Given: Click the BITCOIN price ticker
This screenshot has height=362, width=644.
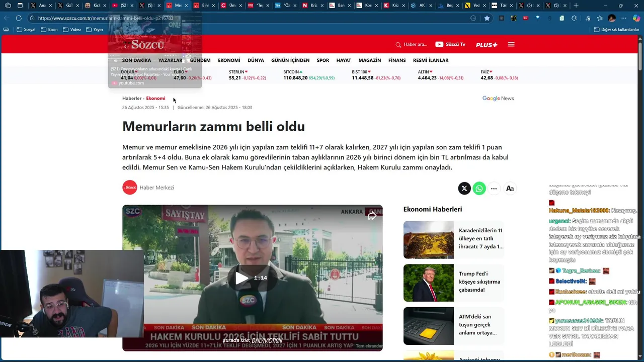Looking at the screenshot, I should click(x=309, y=75).
